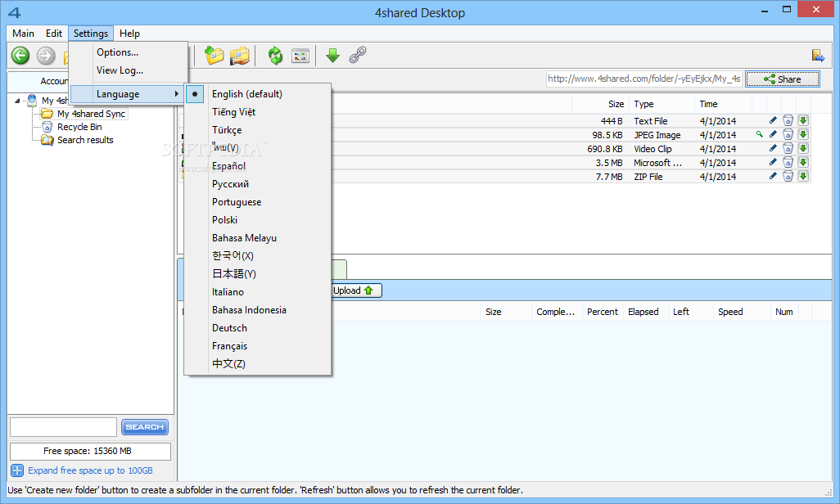Rename the Microsoft file with pencil icon
Screen dimensions: 840x504
coord(773,162)
